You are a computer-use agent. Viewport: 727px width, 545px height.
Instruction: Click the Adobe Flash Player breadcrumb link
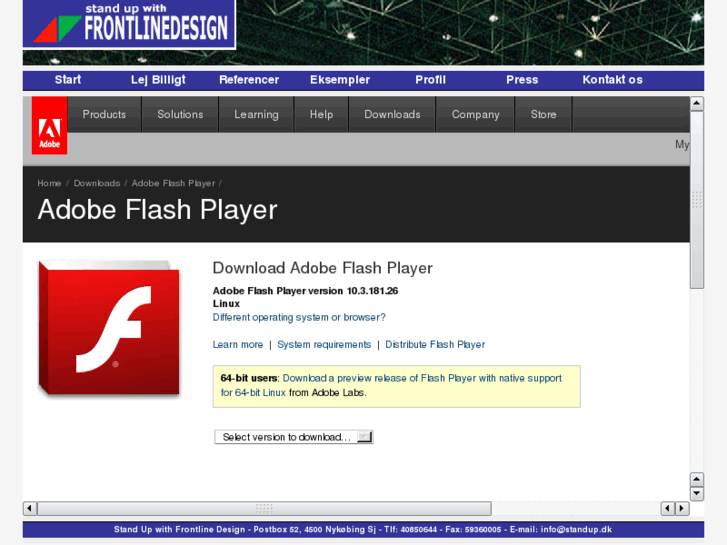[x=173, y=183]
